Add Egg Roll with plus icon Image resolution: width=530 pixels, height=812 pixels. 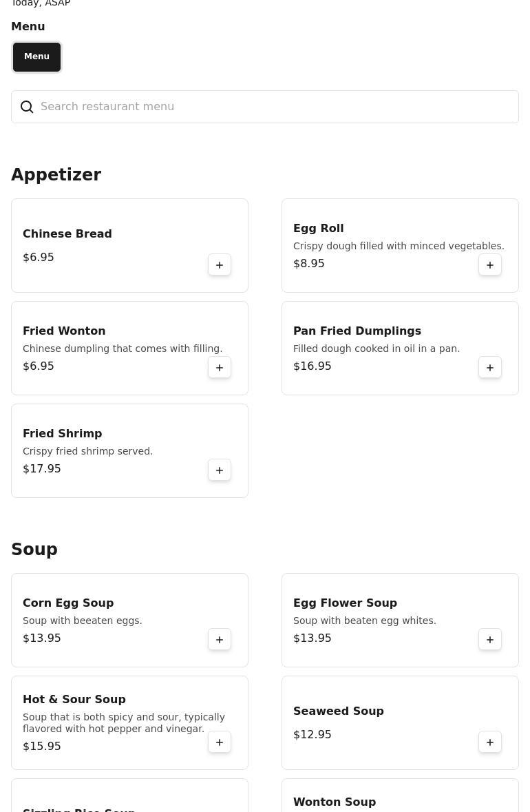click(x=490, y=265)
